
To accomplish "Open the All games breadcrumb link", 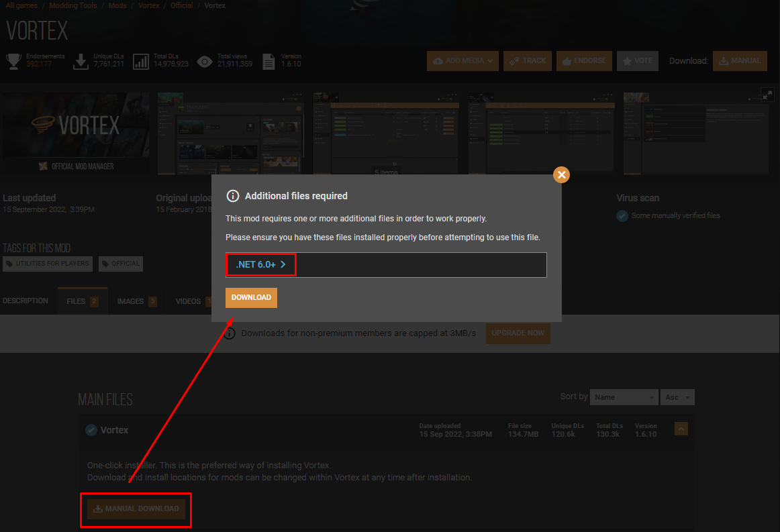I will pos(21,5).
